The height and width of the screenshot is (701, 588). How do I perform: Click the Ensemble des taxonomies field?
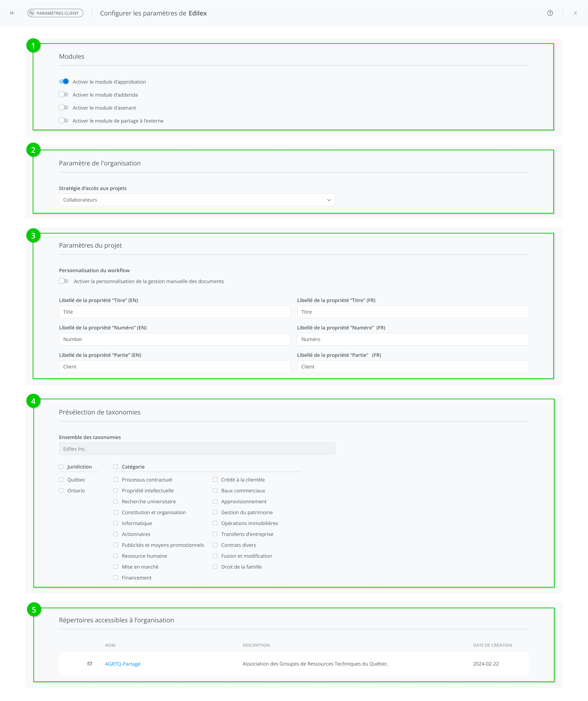coord(197,449)
